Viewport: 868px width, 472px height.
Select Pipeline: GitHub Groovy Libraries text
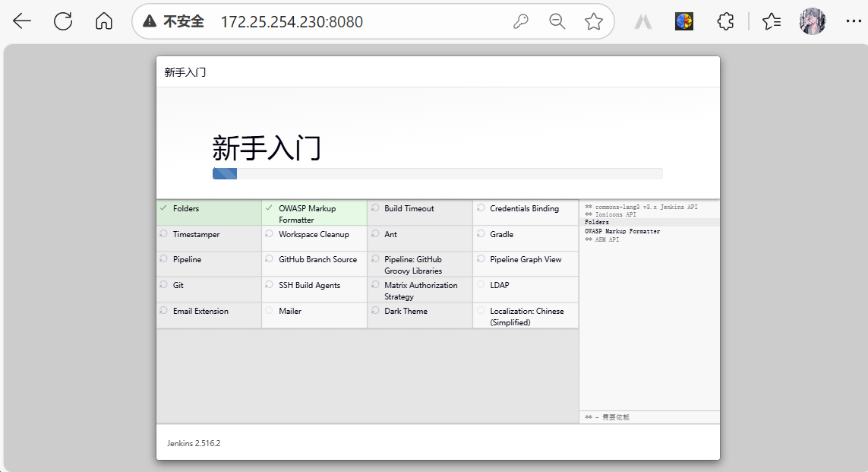point(414,265)
